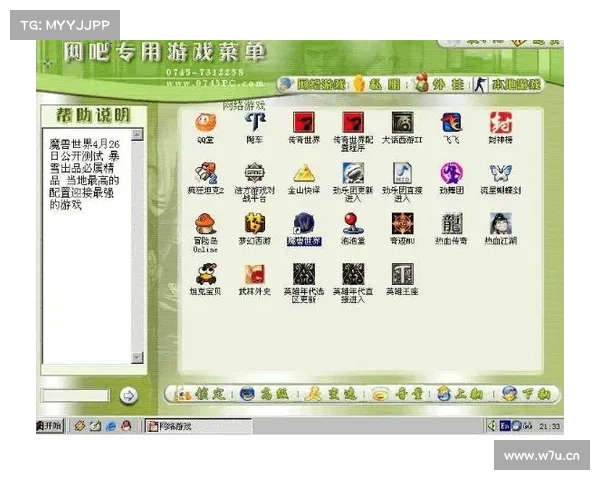Select 冒险岛Online mushroom icon

(x=205, y=224)
